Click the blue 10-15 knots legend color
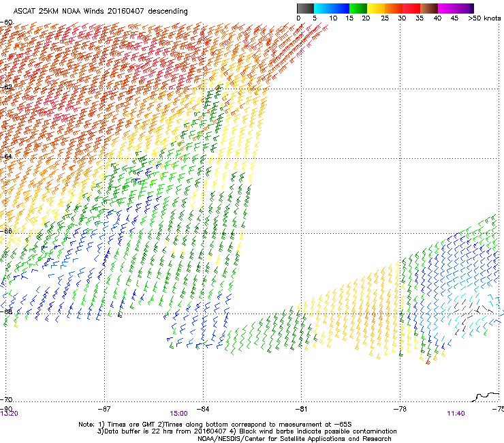The image size is (504, 443). [x=341, y=8]
